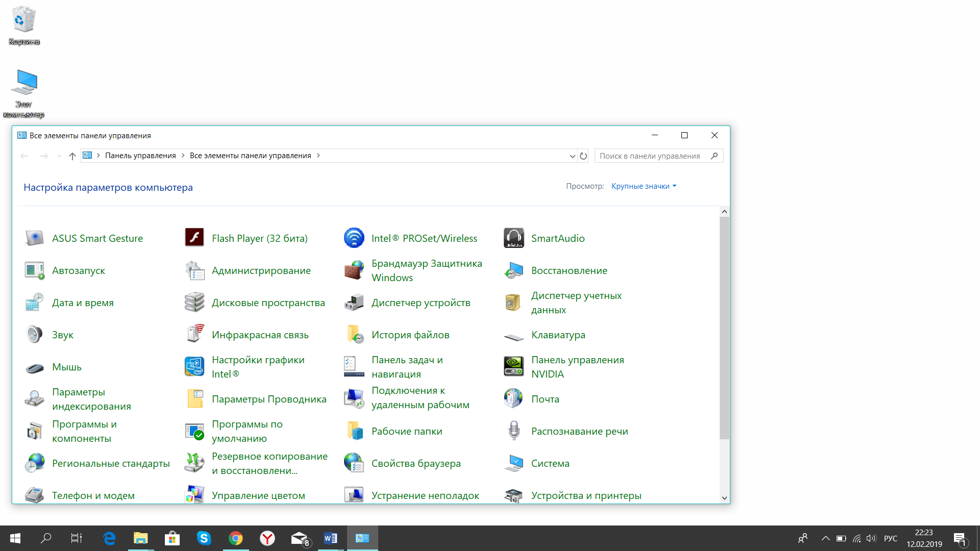Image resolution: width=980 pixels, height=551 pixels.
Task: Open Action Center notifications icon
Action: tap(960, 538)
